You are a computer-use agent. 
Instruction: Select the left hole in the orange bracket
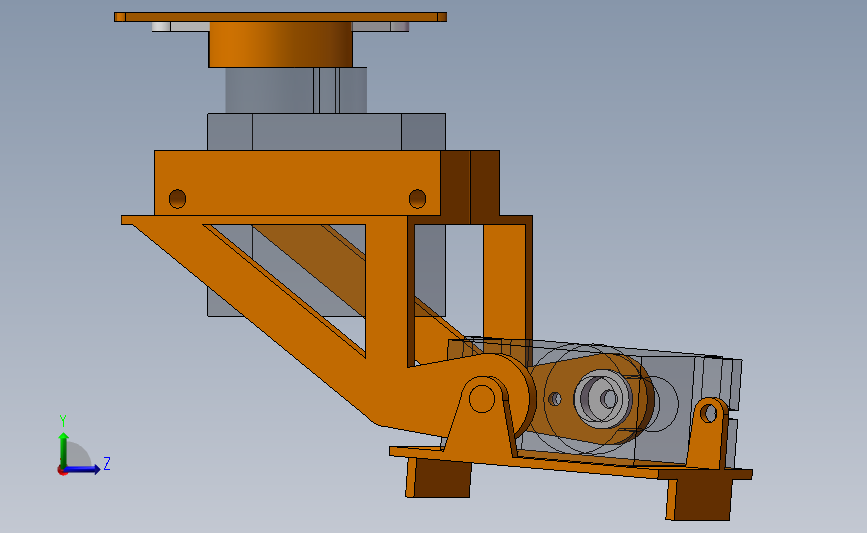[x=177, y=198]
